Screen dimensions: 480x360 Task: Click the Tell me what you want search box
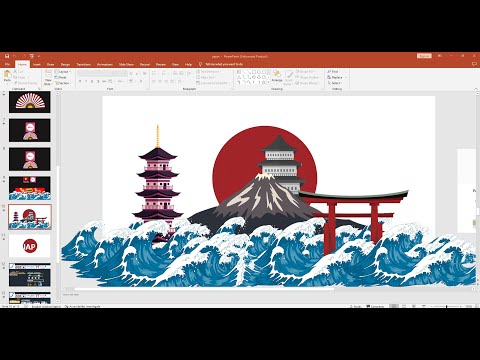click(224, 64)
